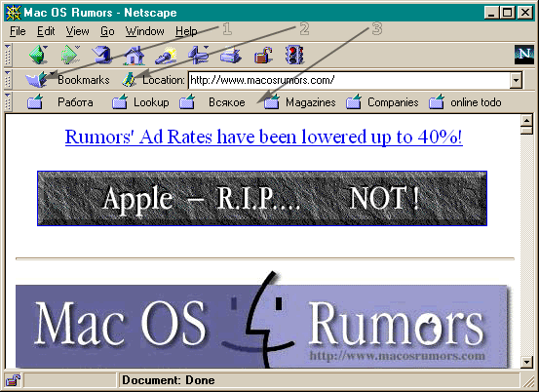The image size is (539, 392).
Task: Open the Companies bookmark folder
Action: 382,102
